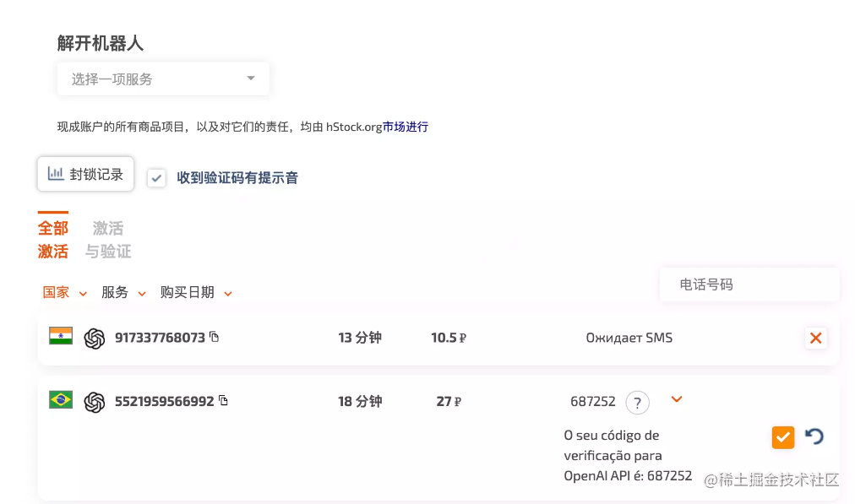Click the 10.5 ₽ price
Image resolution: width=855 pixels, height=504 pixels.
(x=449, y=338)
